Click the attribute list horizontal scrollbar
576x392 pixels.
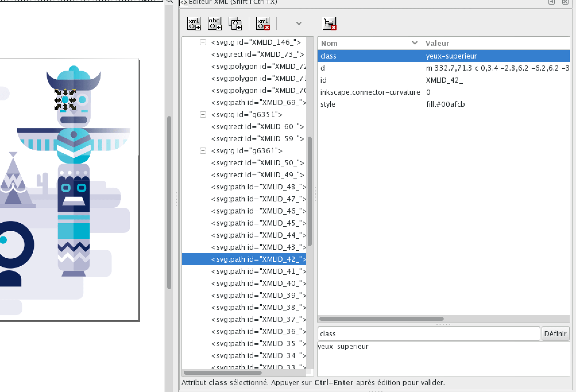[381, 319]
